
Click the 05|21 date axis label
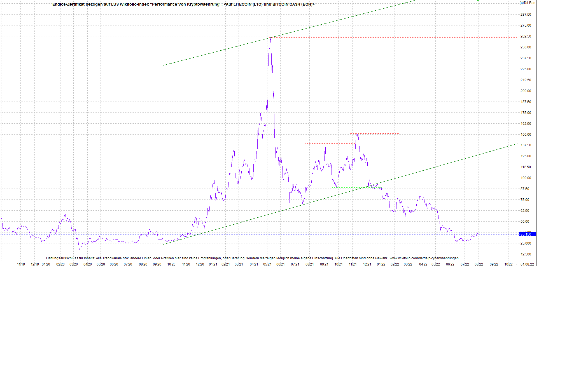click(x=267, y=264)
